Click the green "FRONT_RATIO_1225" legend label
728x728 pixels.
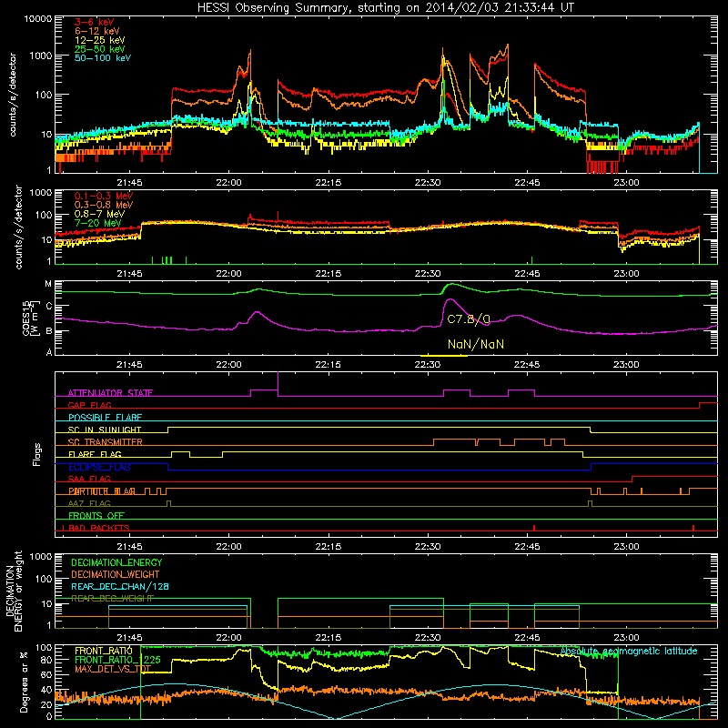(117, 660)
